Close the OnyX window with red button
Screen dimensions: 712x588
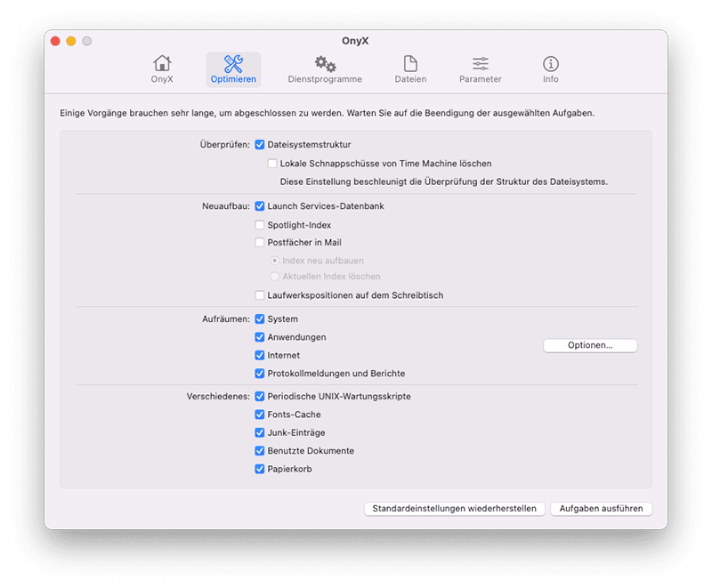pyautogui.click(x=55, y=41)
